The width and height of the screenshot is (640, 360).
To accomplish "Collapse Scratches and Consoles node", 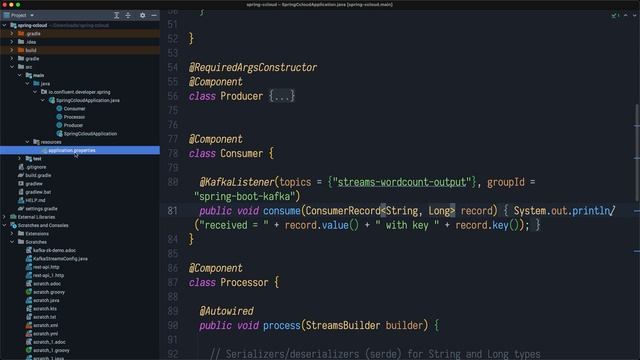I will coord(4,225).
